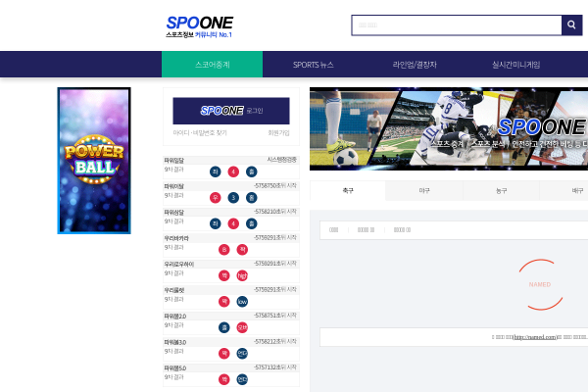Screen dimensions: 588x392
Task: Switch to the 농구 tab
Action: tap(502, 190)
